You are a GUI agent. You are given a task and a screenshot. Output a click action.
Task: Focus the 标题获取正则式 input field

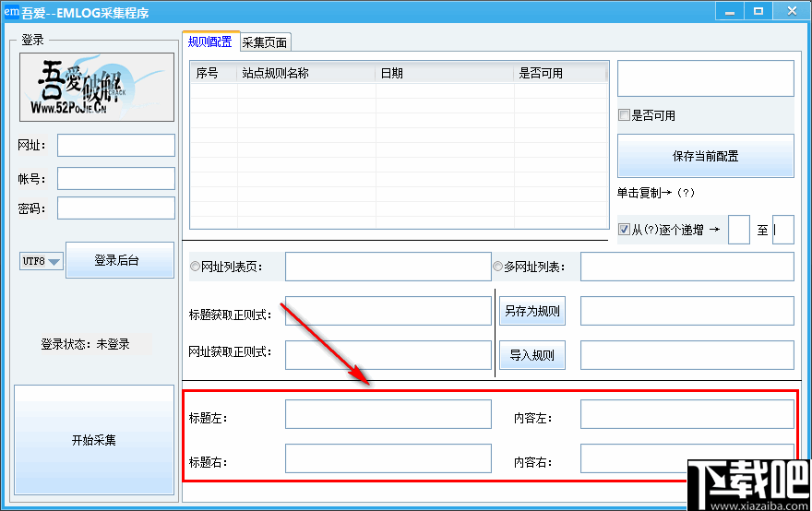pos(388,311)
